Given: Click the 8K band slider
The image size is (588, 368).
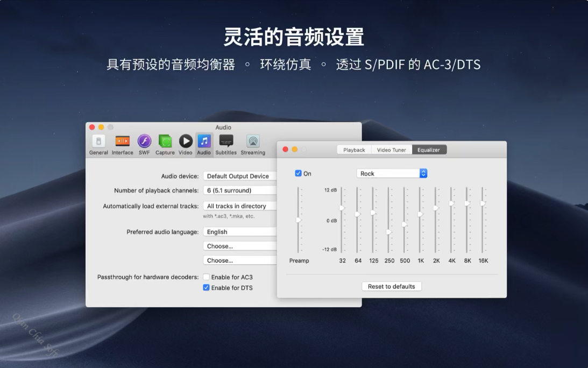Looking at the screenshot, I should 467,203.
